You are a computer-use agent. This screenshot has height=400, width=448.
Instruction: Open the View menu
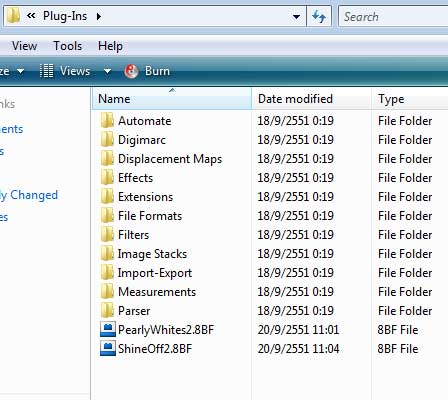[x=24, y=46]
